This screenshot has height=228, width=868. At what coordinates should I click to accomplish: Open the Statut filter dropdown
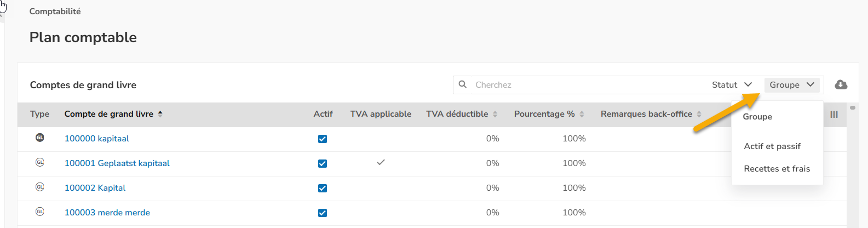732,84
